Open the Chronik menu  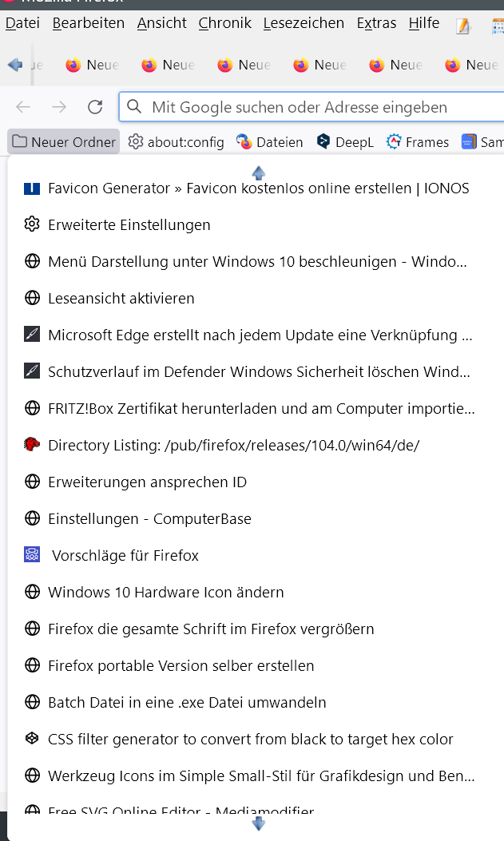coord(224,23)
